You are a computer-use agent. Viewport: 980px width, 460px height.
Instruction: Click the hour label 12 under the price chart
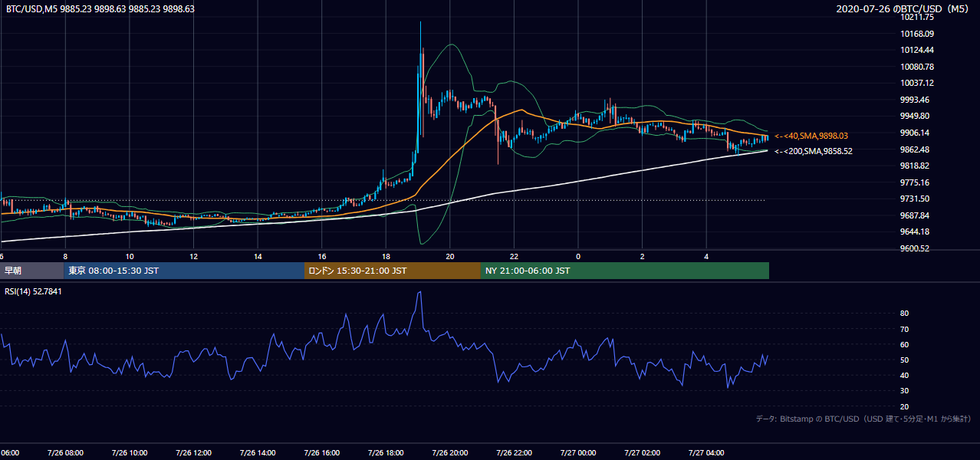point(193,256)
